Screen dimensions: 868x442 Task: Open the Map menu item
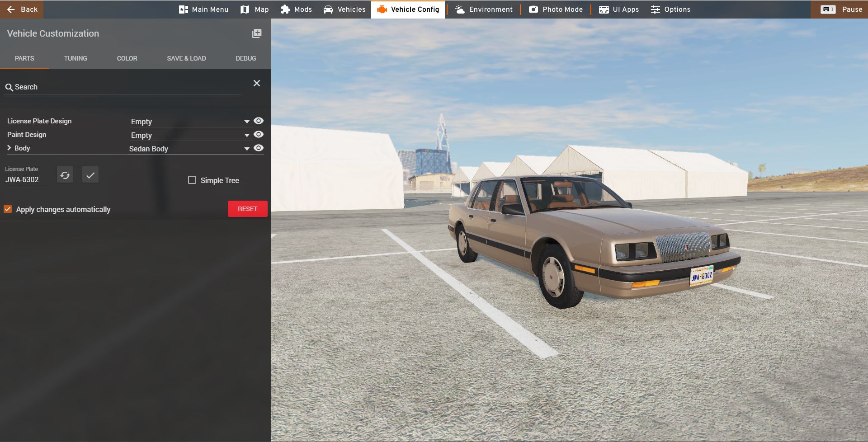(x=255, y=9)
